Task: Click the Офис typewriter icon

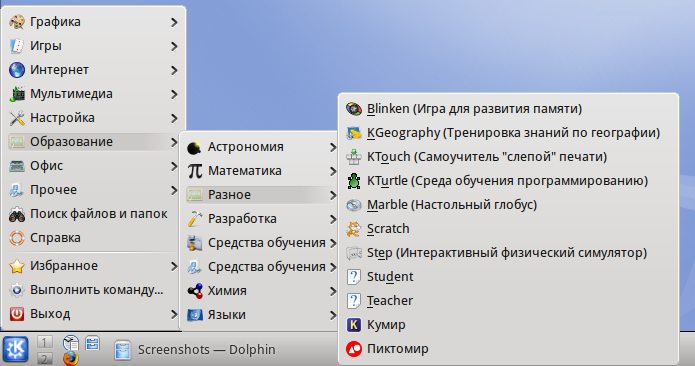Action: [17, 166]
